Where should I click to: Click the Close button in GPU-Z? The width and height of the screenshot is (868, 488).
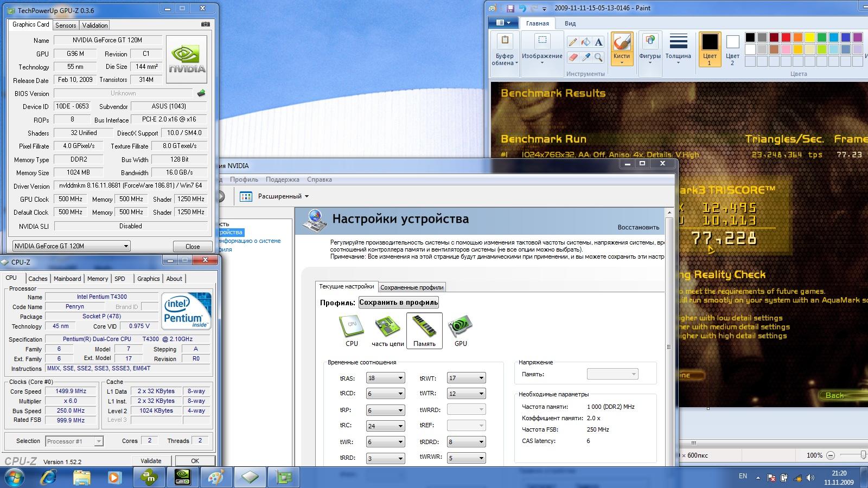pos(193,246)
